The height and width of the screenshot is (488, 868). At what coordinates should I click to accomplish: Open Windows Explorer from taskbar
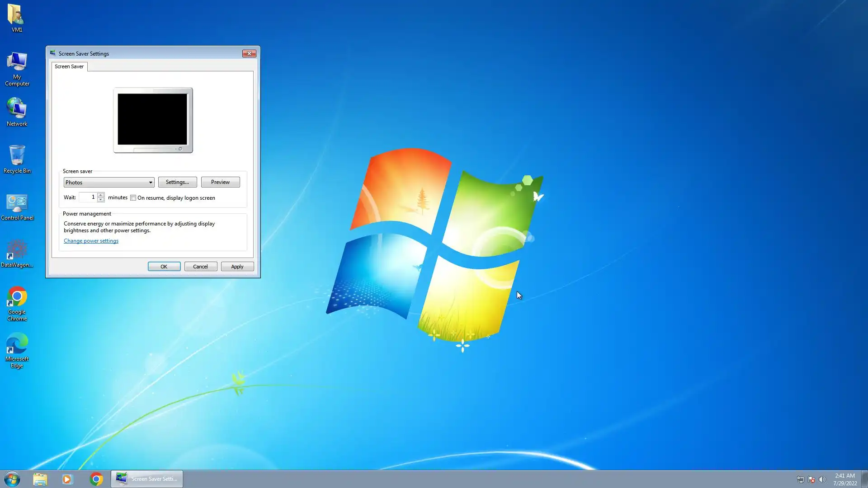tap(40, 479)
